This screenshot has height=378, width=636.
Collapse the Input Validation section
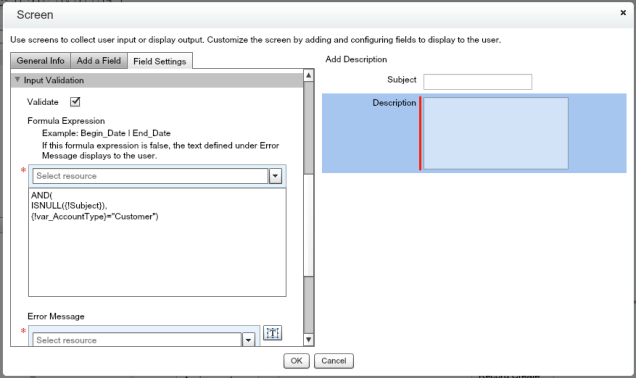coord(17,80)
